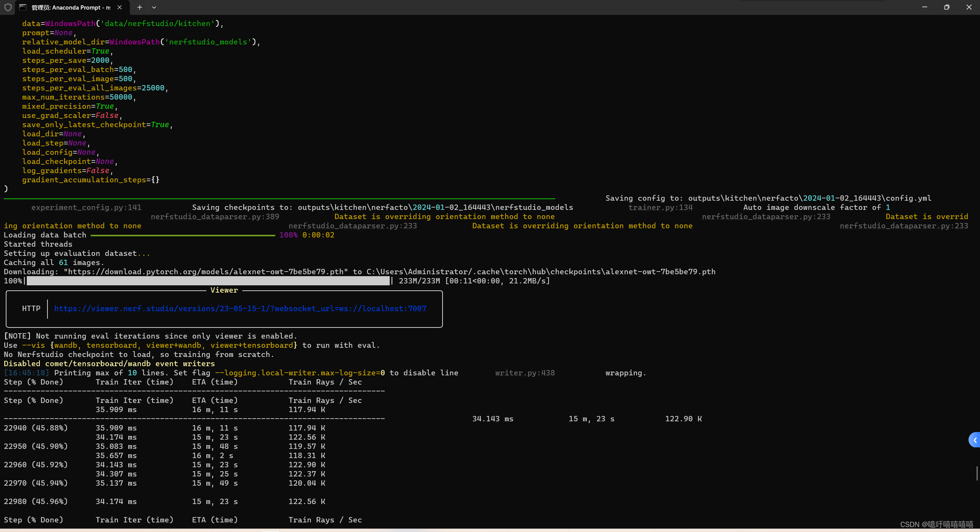Click '35.083 ms' train iter value

(x=116, y=446)
